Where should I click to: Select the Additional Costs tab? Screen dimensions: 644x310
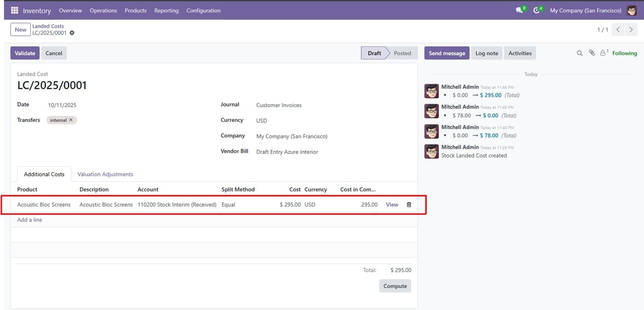[44, 174]
